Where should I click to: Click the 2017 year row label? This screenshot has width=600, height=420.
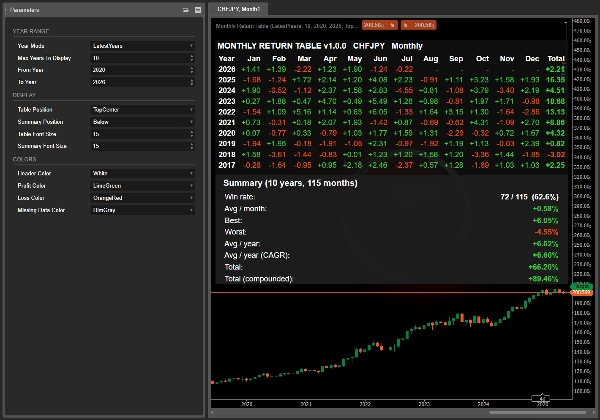coord(227,165)
